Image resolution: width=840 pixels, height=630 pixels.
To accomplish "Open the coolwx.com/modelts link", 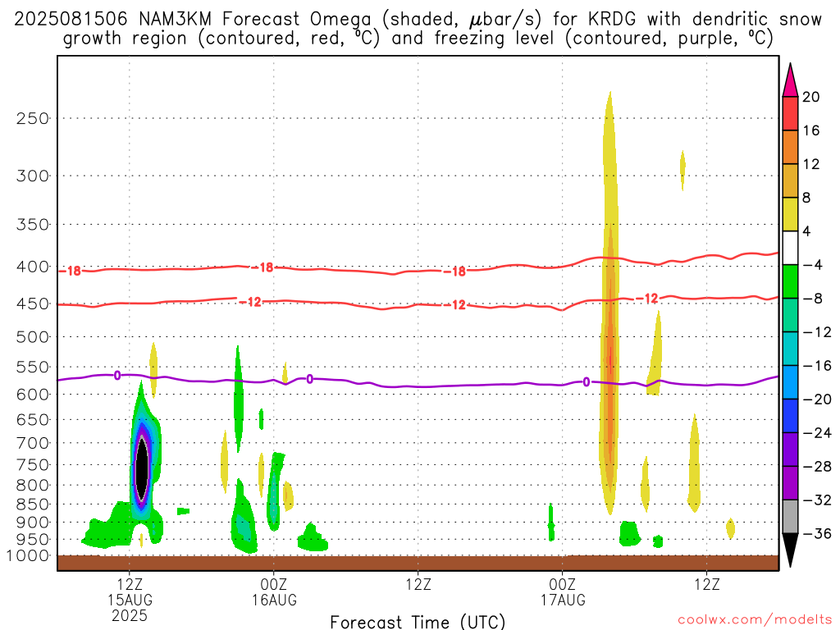I will pyautogui.click(x=755, y=620).
